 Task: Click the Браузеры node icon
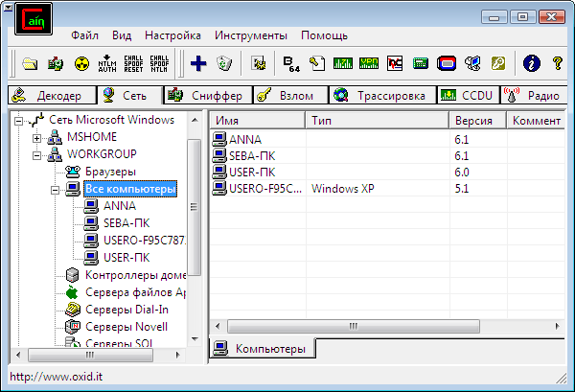(x=73, y=172)
